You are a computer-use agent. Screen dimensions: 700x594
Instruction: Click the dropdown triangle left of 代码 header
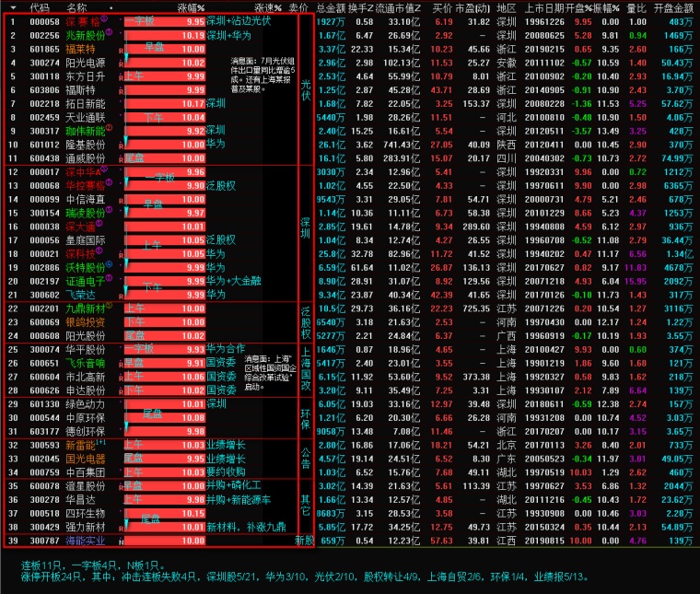pyautogui.click(x=13, y=6)
